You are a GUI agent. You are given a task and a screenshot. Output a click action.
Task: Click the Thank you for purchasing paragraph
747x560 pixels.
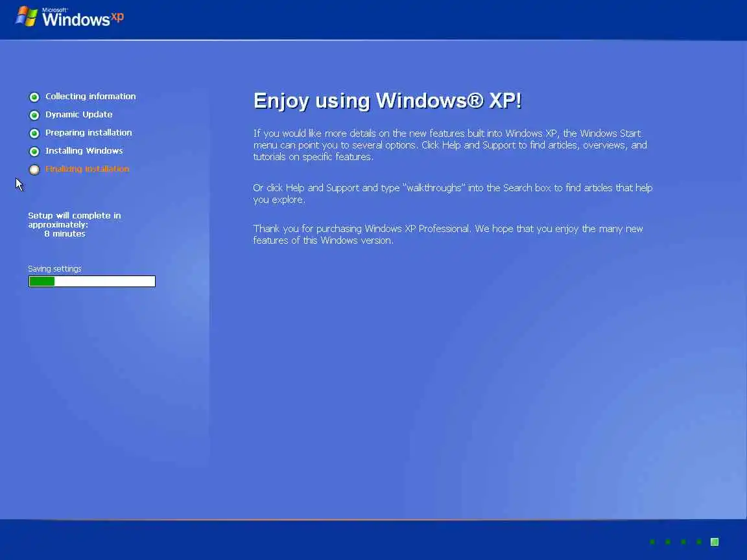pyautogui.click(x=448, y=234)
